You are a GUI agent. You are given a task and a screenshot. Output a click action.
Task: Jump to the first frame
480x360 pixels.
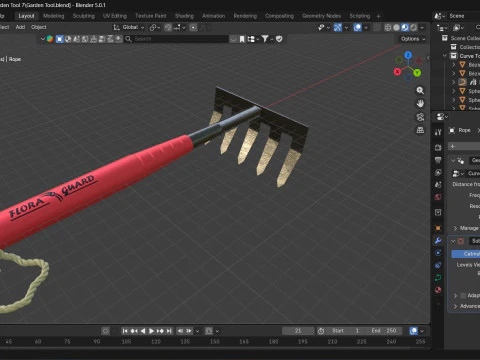tap(125, 331)
